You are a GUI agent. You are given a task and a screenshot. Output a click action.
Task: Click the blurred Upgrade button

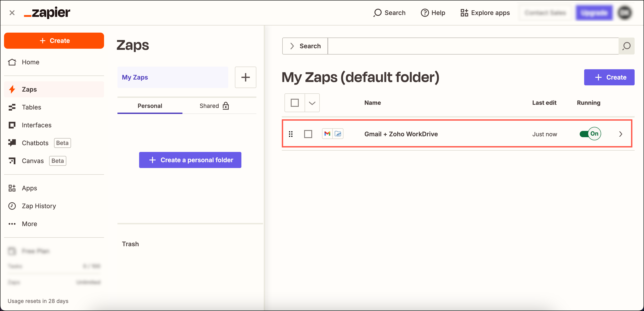pyautogui.click(x=594, y=13)
